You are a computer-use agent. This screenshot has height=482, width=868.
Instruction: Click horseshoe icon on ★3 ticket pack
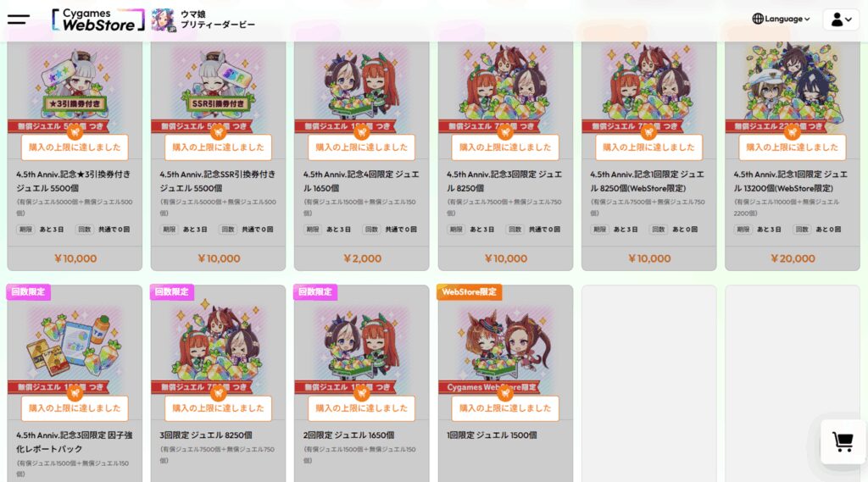[x=75, y=132]
